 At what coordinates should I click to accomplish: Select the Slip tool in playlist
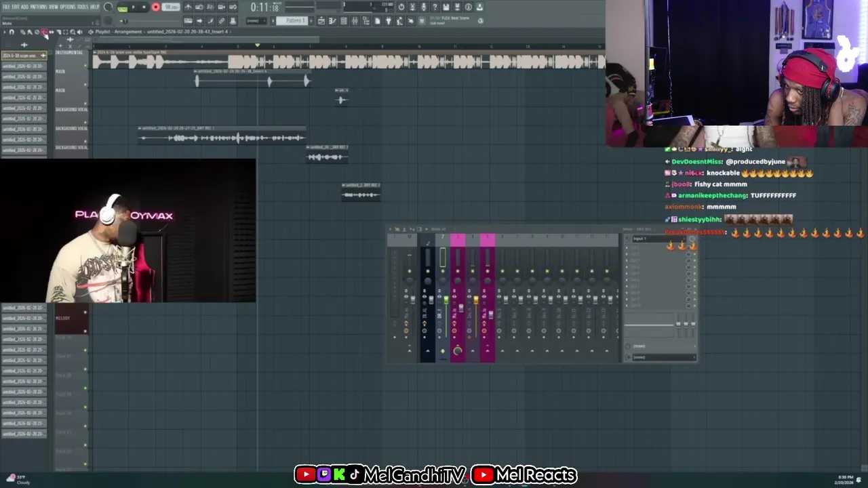click(52, 32)
